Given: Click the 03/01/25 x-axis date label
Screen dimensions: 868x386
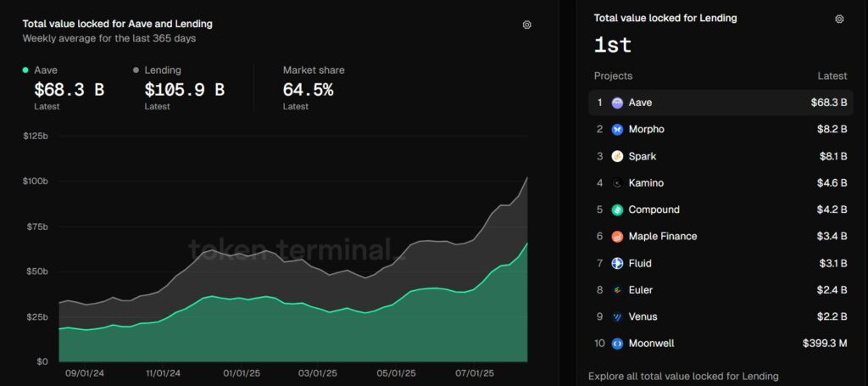Looking at the screenshot, I should [x=318, y=373].
